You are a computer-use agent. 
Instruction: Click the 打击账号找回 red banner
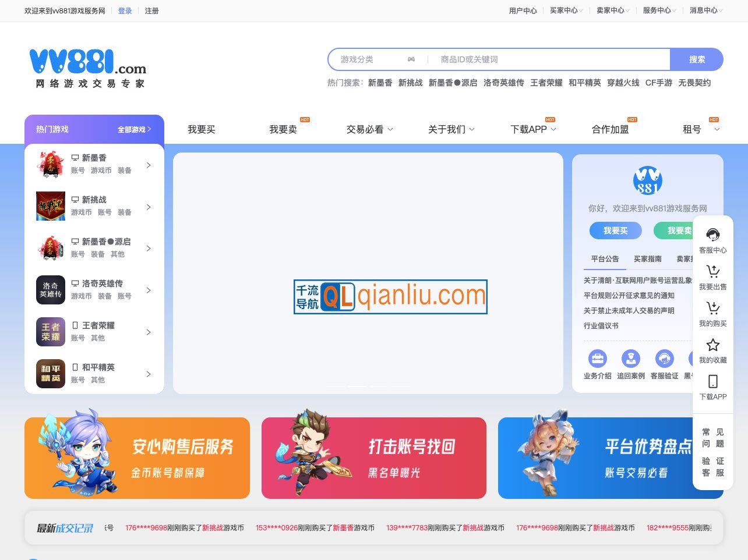coord(373,458)
